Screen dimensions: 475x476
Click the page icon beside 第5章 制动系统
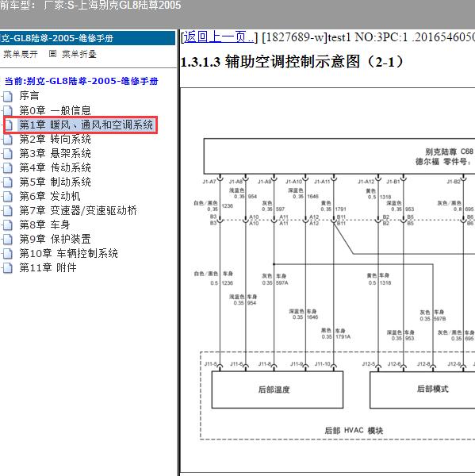(x=8, y=182)
